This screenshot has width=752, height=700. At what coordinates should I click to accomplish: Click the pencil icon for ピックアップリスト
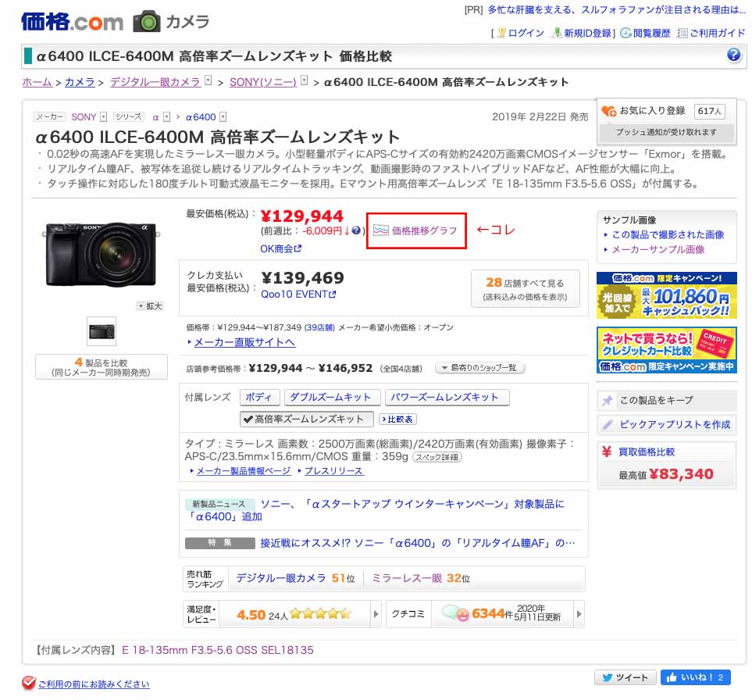(608, 424)
